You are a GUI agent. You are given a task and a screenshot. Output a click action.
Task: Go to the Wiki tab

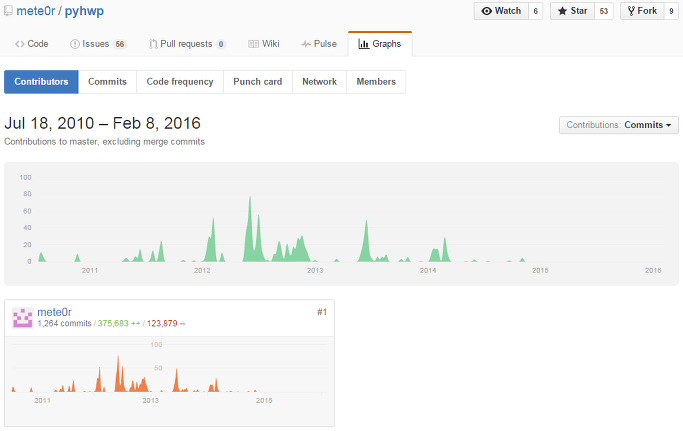click(264, 44)
